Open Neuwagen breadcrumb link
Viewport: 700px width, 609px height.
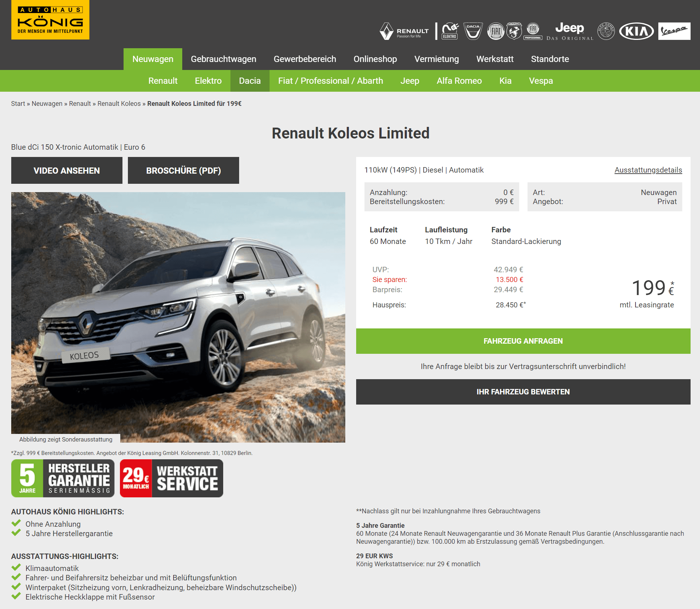pos(47,104)
